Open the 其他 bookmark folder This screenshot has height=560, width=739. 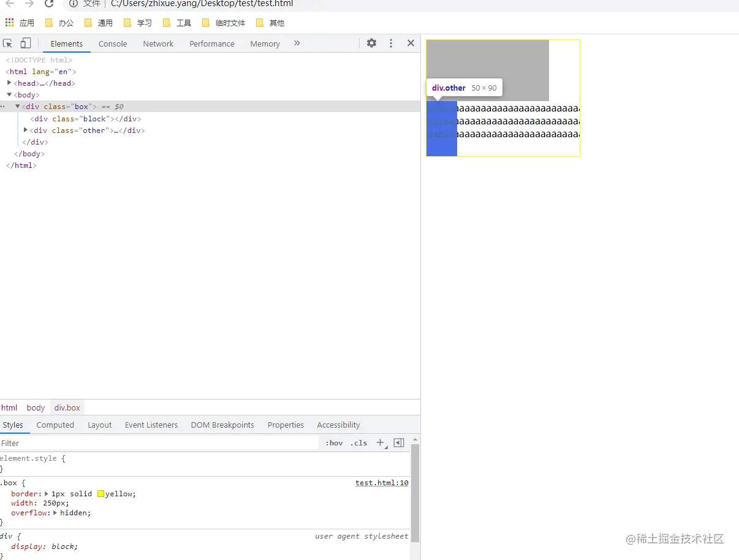click(270, 23)
